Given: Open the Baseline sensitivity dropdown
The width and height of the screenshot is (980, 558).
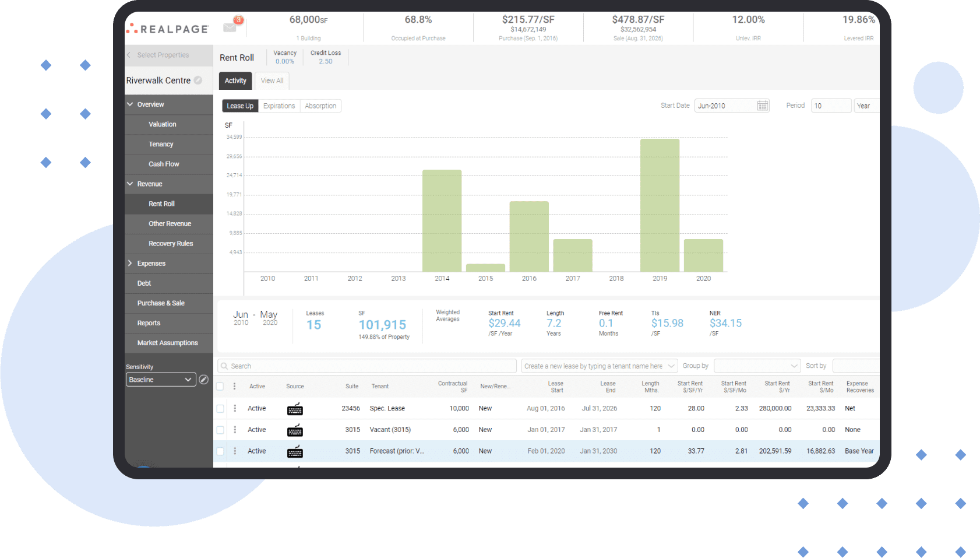Looking at the screenshot, I should 161,380.
